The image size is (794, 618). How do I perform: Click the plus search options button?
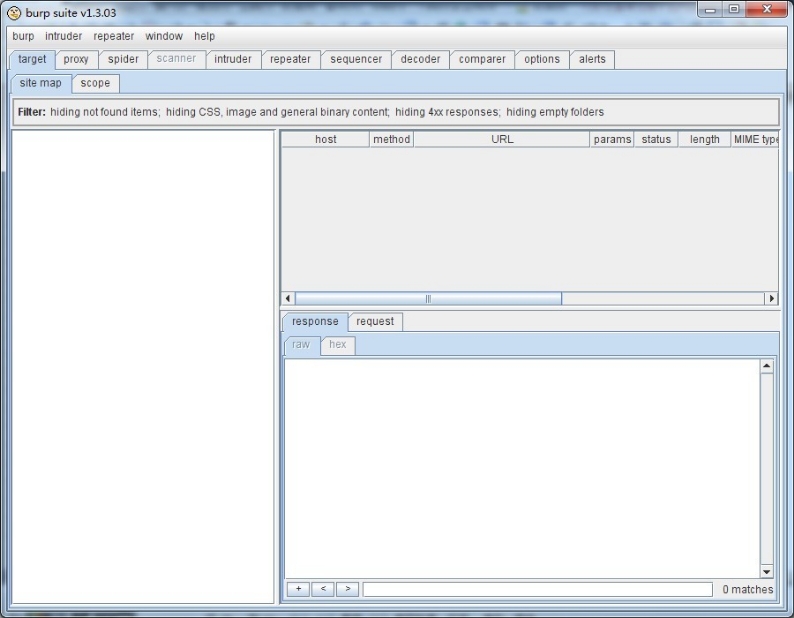(x=298, y=589)
